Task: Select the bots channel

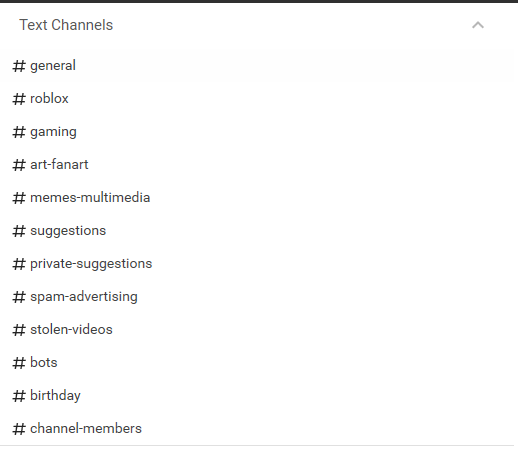Action: coord(257,363)
